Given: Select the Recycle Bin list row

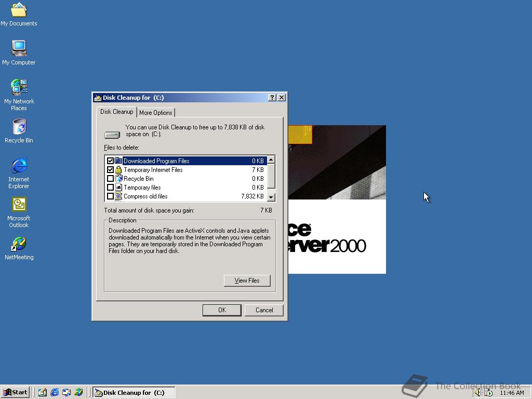Looking at the screenshot, I should (187, 179).
